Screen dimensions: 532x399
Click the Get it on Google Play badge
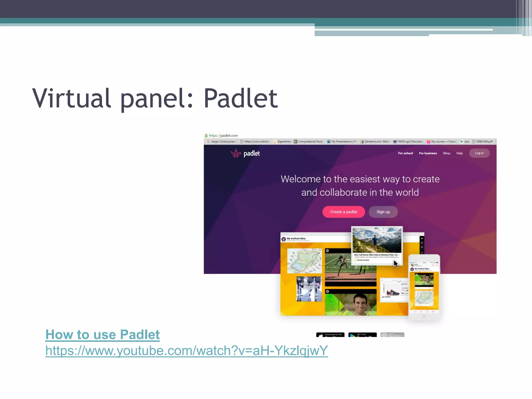point(362,335)
